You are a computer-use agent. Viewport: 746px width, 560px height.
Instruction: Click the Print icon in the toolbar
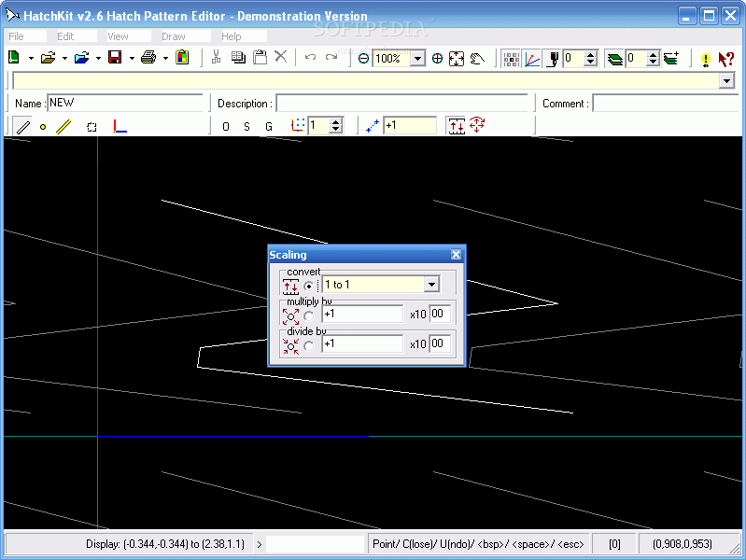pos(148,58)
